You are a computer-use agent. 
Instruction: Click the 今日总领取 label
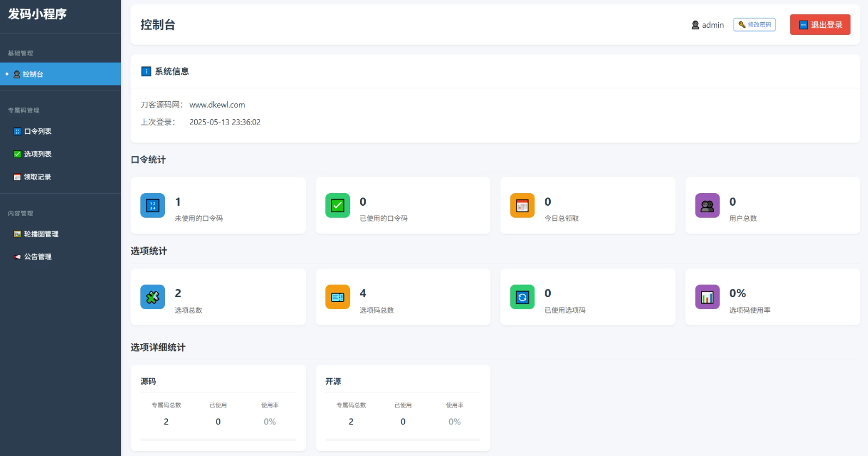[x=562, y=218]
